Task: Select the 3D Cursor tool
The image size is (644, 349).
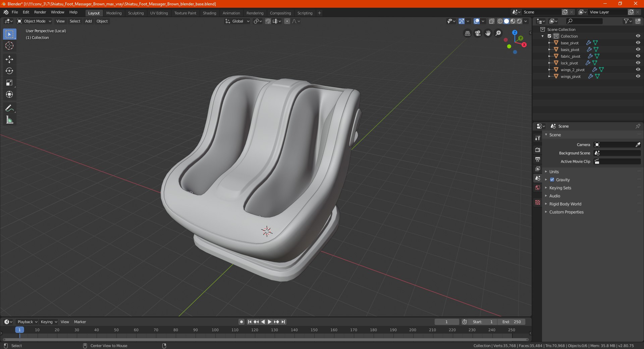Action: pos(9,46)
